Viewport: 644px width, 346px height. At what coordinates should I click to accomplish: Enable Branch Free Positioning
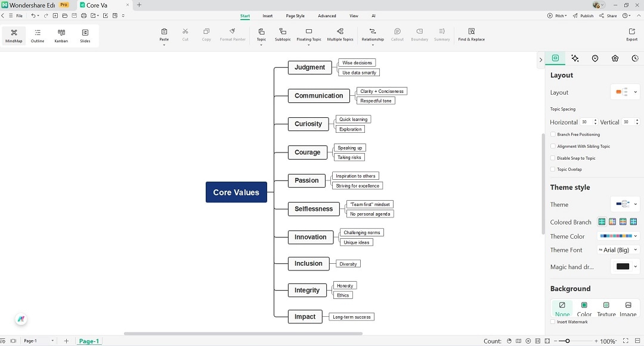click(553, 134)
